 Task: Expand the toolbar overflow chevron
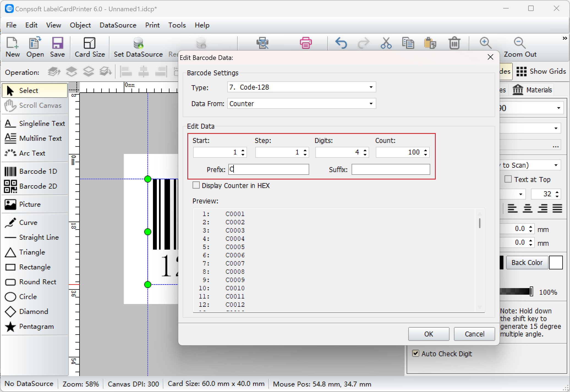[565, 38]
